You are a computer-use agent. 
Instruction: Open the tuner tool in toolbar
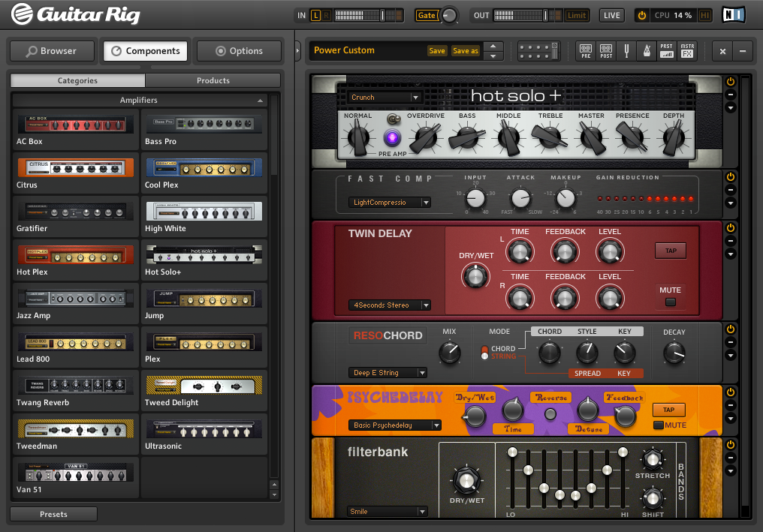click(x=626, y=50)
